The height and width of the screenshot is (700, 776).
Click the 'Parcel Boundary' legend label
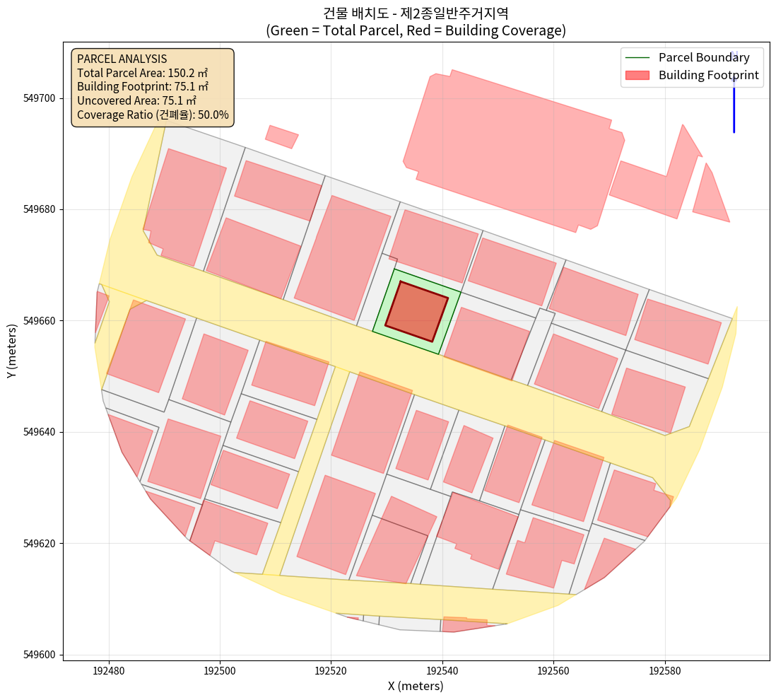(x=703, y=57)
